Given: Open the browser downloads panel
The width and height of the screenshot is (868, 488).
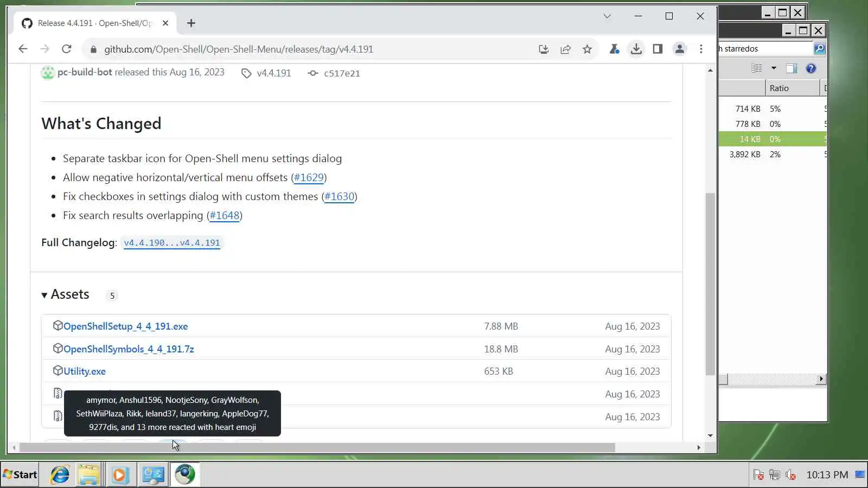Looking at the screenshot, I should click(636, 49).
